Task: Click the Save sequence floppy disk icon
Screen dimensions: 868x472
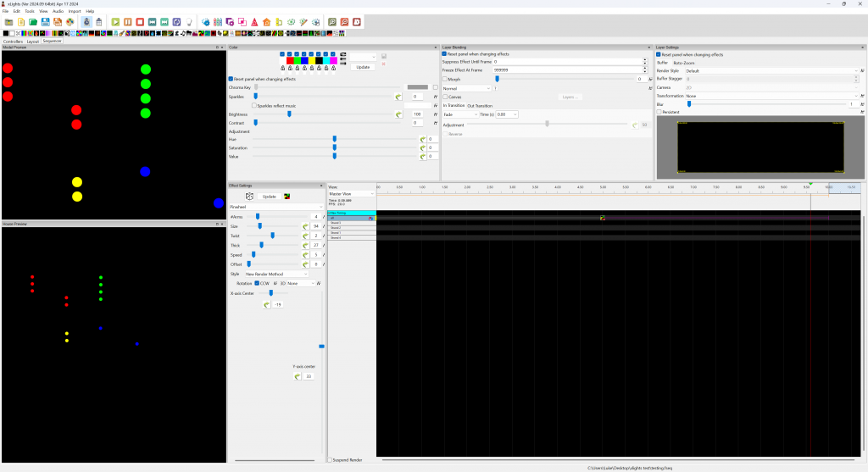Action: click(45, 21)
